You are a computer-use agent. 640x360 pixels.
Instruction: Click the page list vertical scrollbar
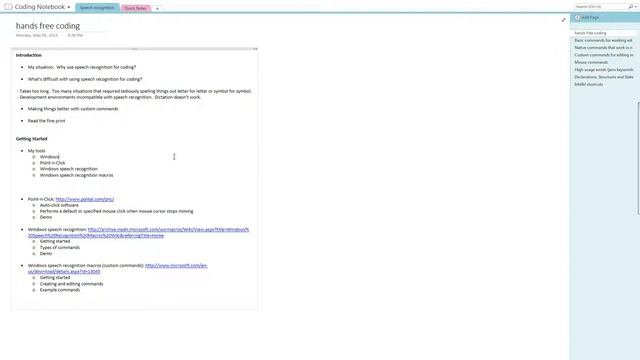click(x=638, y=157)
